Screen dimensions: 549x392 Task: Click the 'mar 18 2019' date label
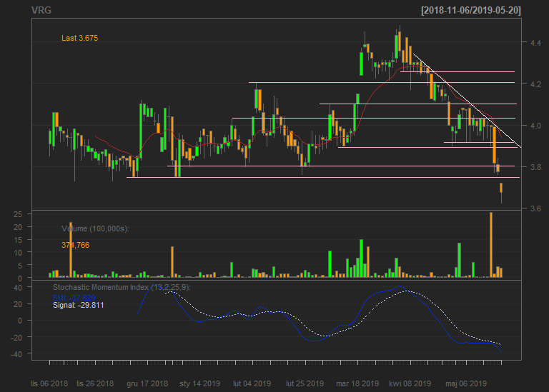(x=357, y=383)
